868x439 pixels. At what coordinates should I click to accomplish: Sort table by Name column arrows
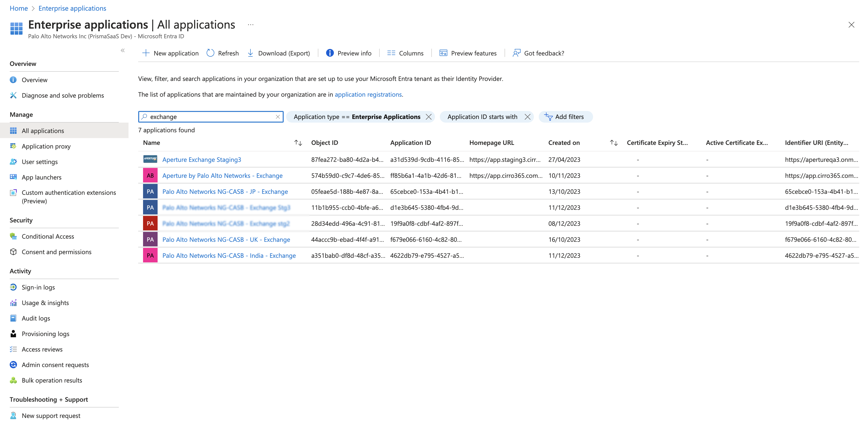298,143
